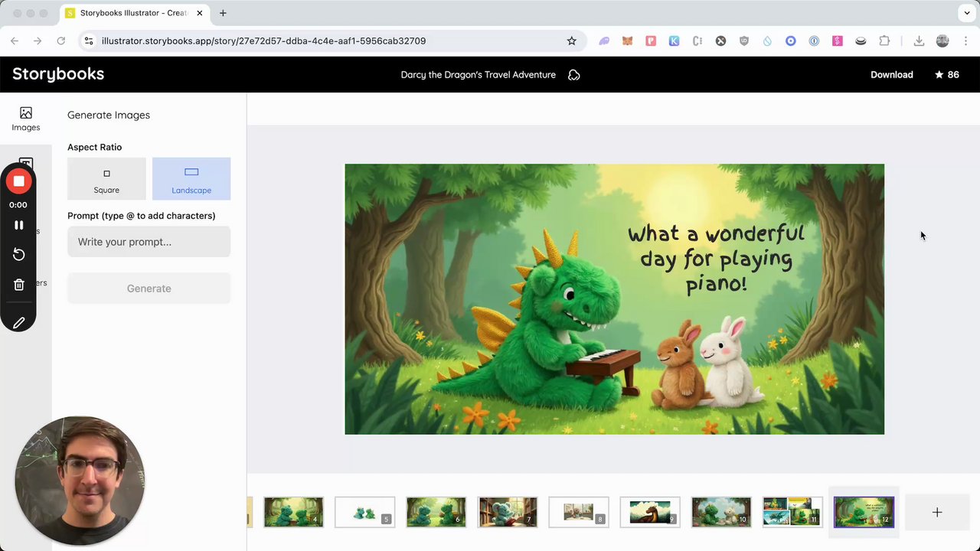The width and height of the screenshot is (980, 551).
Task: Open the MetaMask fox extension
Action: point(627,41)
